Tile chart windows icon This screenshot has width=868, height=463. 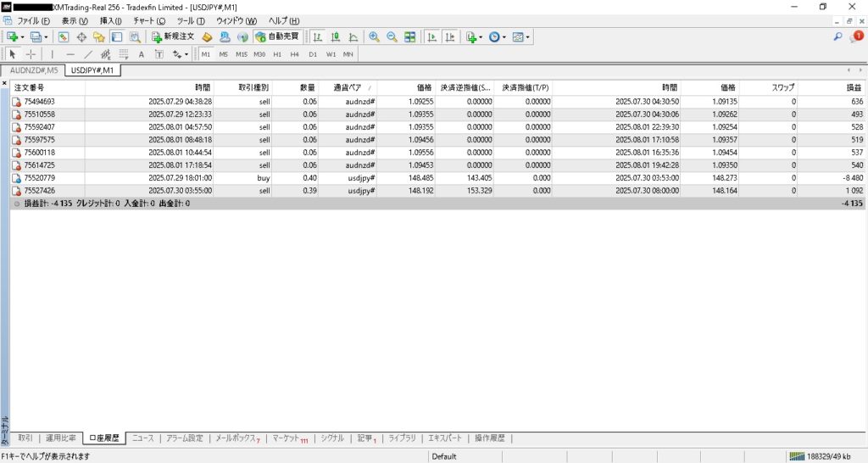click(410, 37)
